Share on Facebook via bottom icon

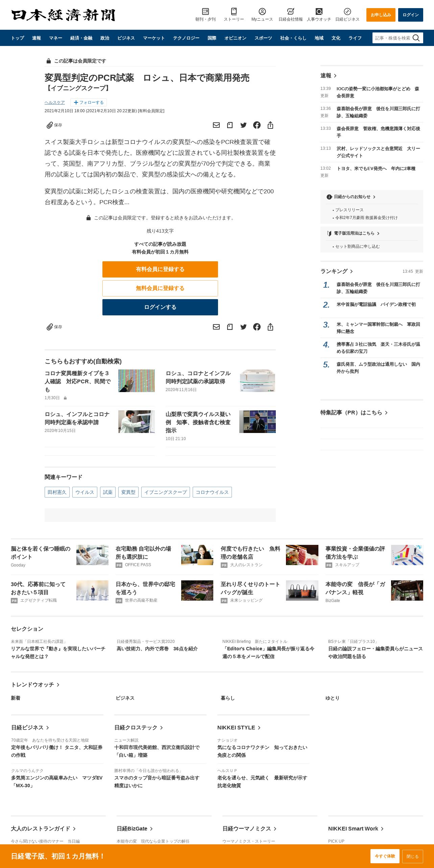[x=257, y=327]
